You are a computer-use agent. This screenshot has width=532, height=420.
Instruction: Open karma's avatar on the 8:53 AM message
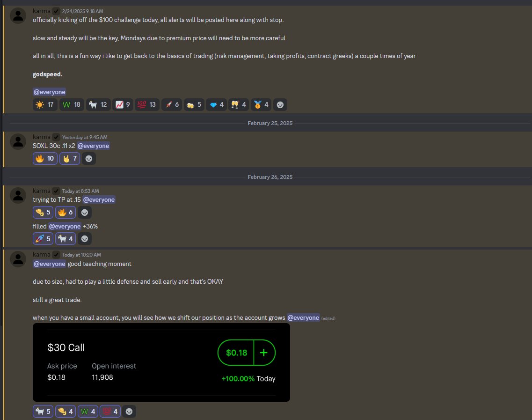coord(18,196)
